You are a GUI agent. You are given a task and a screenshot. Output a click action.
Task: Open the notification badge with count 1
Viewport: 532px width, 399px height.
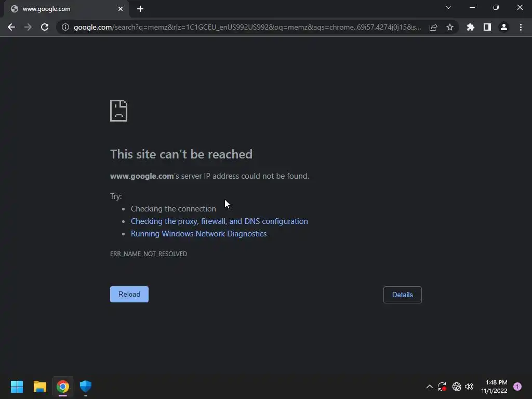tap(517, 387)
